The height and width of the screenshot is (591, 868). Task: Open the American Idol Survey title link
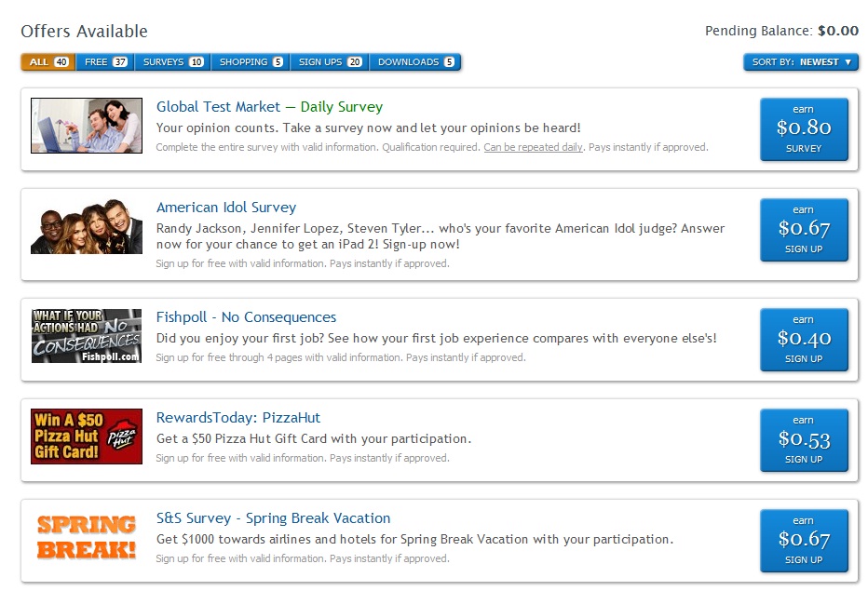click(x=226, y=208)
